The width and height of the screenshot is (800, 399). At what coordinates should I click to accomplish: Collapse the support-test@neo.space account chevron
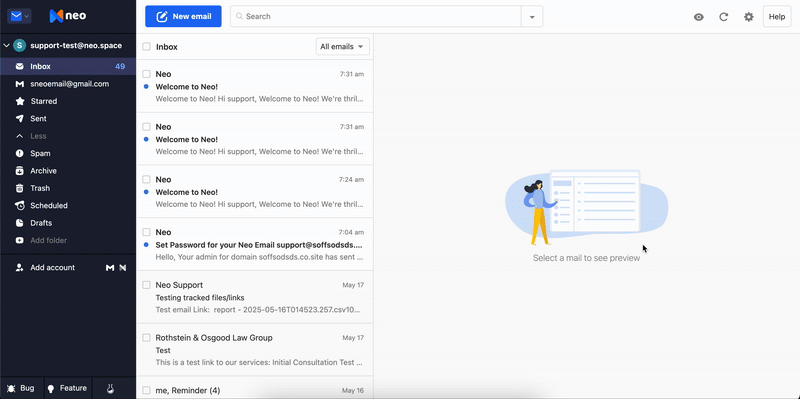tap(6, 45)
